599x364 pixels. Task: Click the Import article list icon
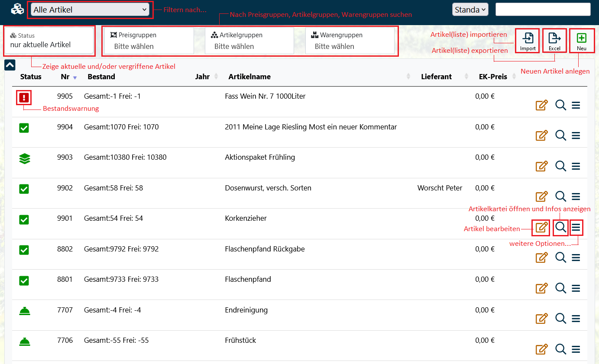click(528, 41)
